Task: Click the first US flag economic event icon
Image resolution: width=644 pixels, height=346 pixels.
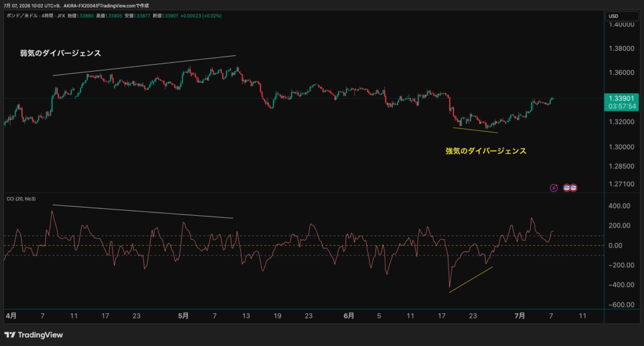Action: tap(567, 188)
